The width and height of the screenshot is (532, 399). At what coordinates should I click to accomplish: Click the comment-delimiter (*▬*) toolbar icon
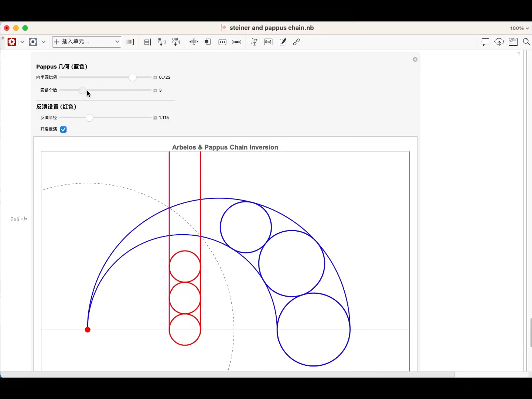236,42
